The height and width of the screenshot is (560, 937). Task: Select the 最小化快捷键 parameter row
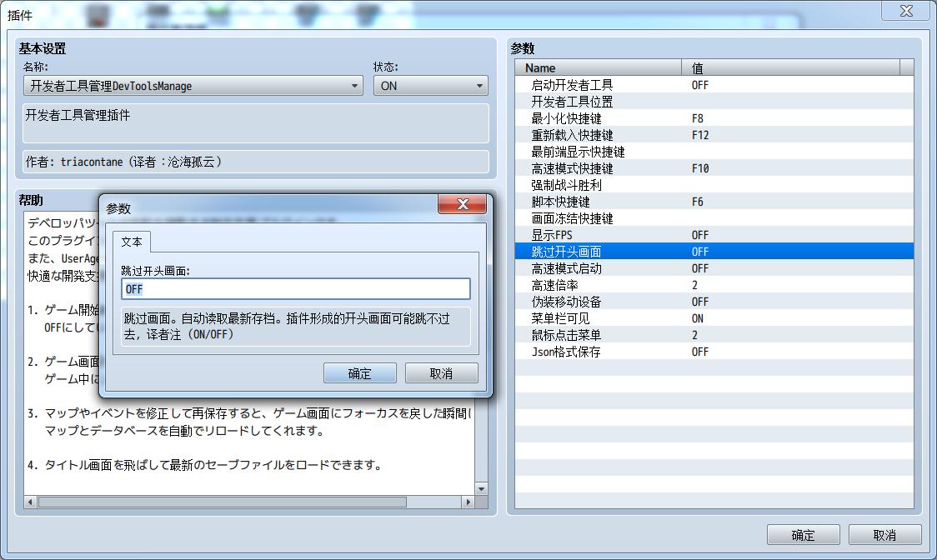[714, 118]
